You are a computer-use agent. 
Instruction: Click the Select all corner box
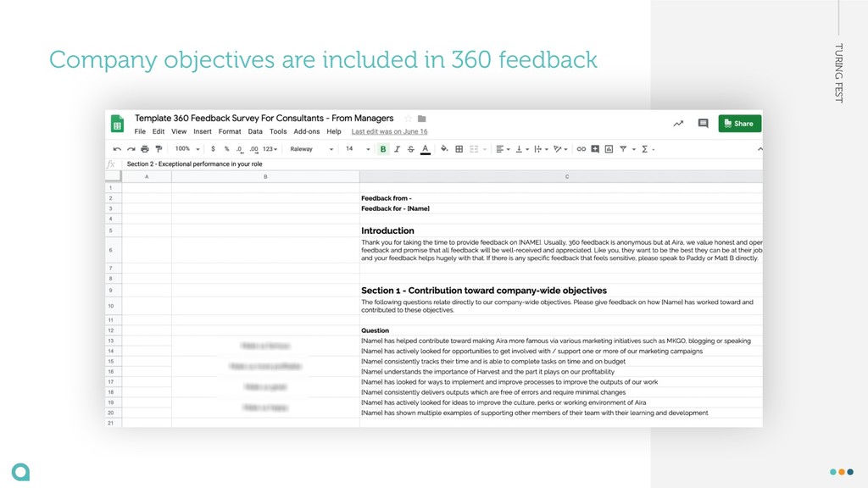[x=113, y=176]
